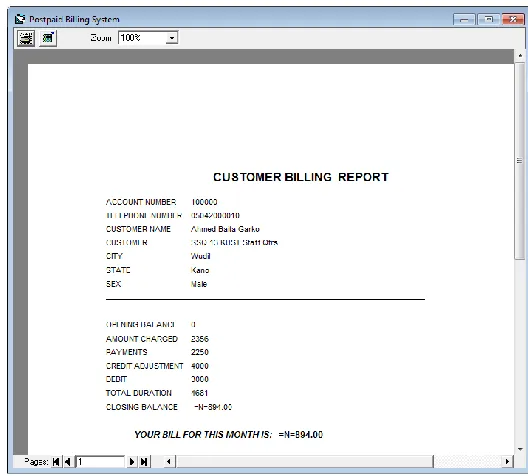
Task: Click the Postpaid Billing System title icon
Action: click(x=20, y=19)
